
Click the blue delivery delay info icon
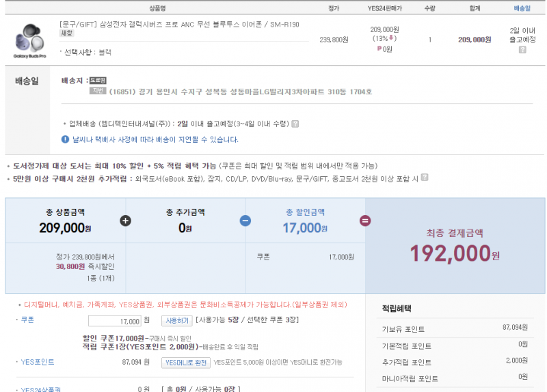click(65, 139)
